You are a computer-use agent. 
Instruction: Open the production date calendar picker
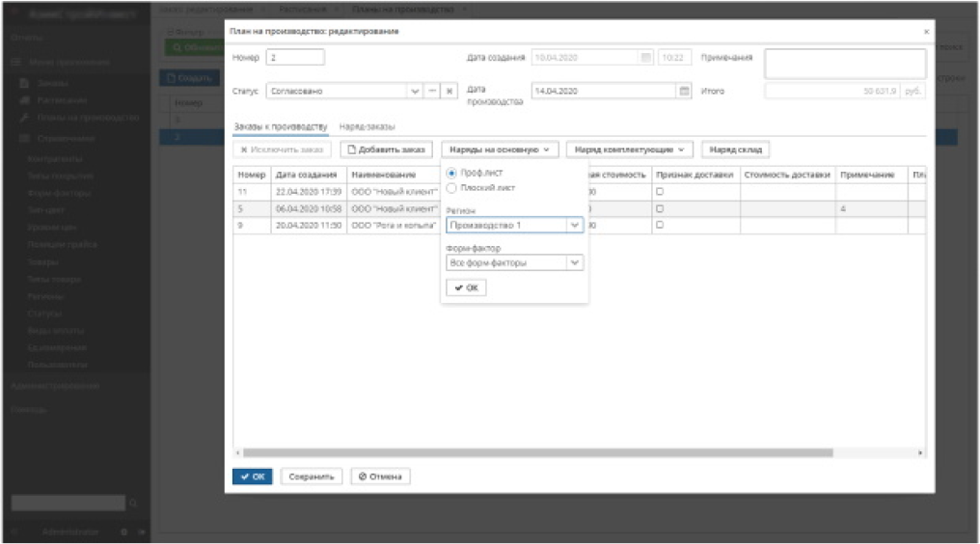[685, 91]
